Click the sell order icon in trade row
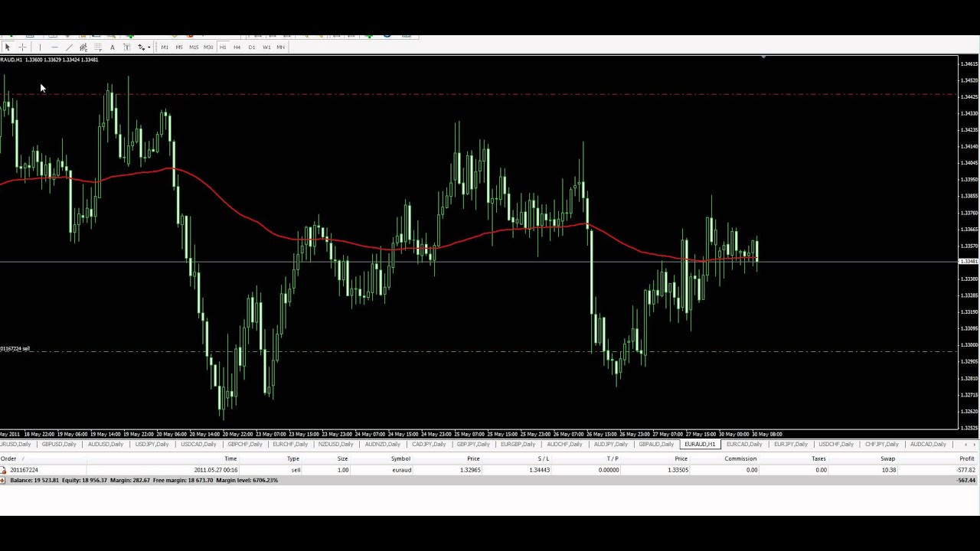 tap(3, 470)
